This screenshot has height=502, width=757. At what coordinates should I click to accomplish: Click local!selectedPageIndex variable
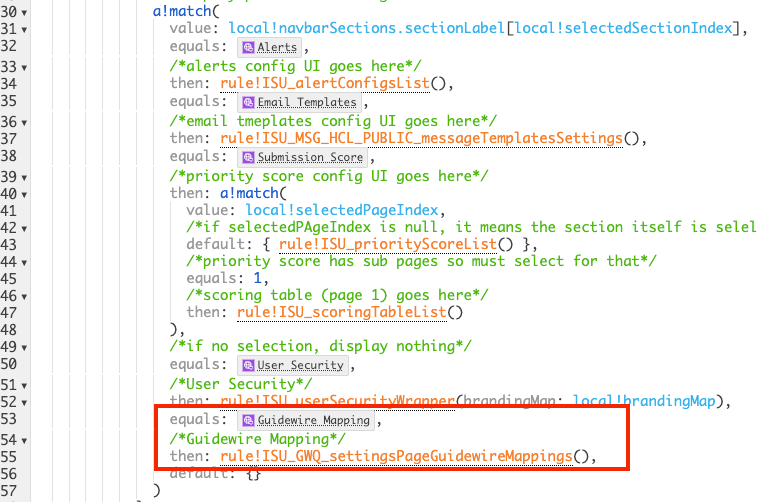[342, 210]
